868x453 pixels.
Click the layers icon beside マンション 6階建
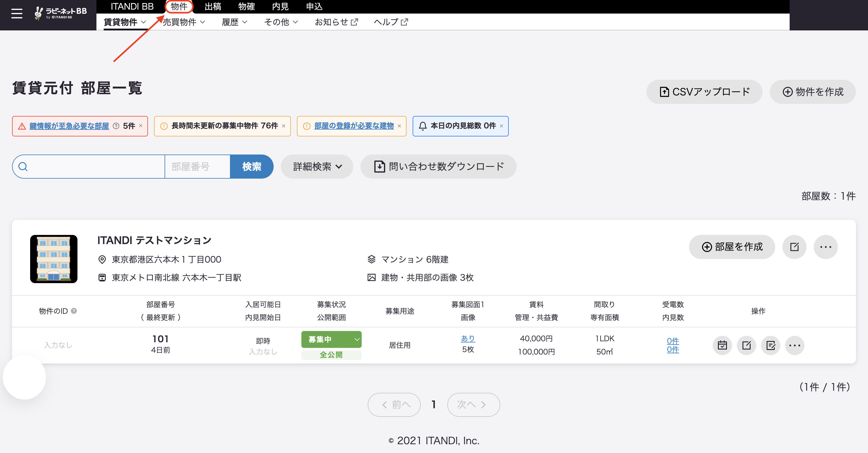pos(371,259)
